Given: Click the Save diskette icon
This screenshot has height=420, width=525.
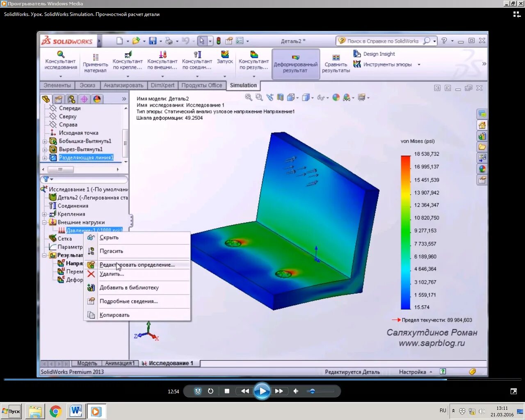Looking at the screenshot, I should [x=153, y=41].
